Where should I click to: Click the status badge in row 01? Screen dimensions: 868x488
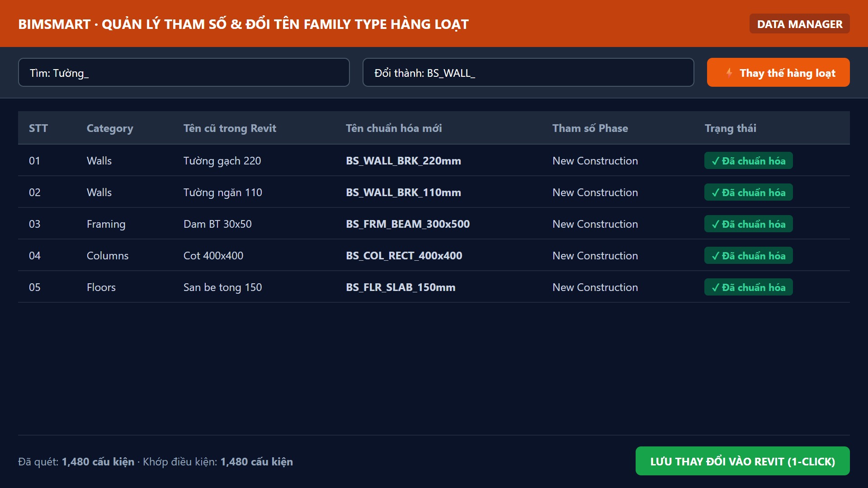point(748,160)
